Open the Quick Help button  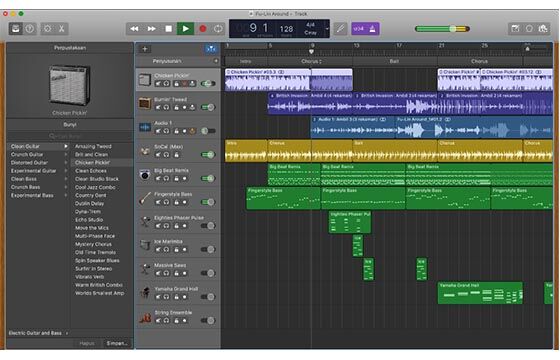tap(30, 29)
